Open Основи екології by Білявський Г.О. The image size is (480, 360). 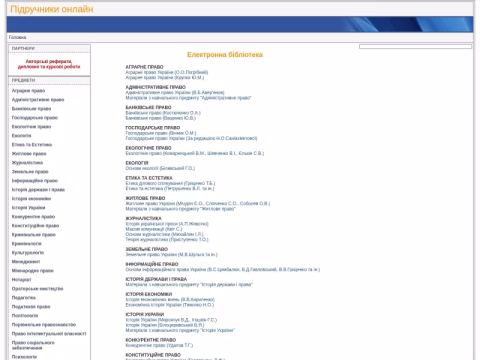tap(160, 168)
